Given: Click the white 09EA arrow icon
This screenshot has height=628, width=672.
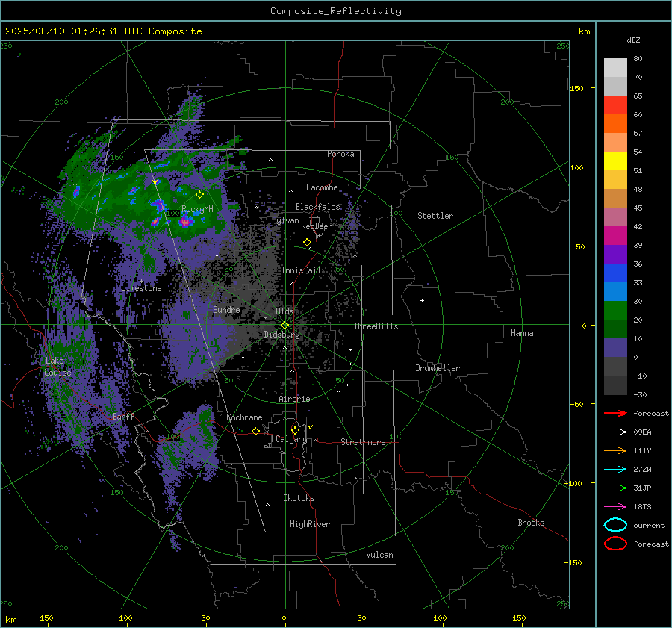Looking at the screenshot, I should pyautogui.click(x=615, y=432).
